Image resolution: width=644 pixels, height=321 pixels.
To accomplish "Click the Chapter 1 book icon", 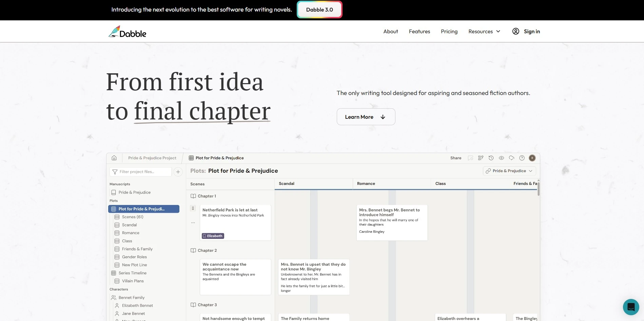I will [193, 196].
